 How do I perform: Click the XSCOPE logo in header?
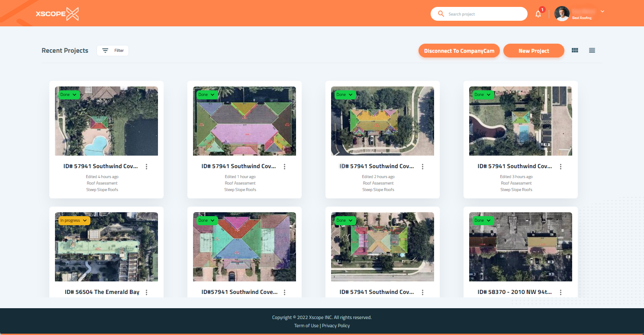pyautogui.click(x=57, y=14)
